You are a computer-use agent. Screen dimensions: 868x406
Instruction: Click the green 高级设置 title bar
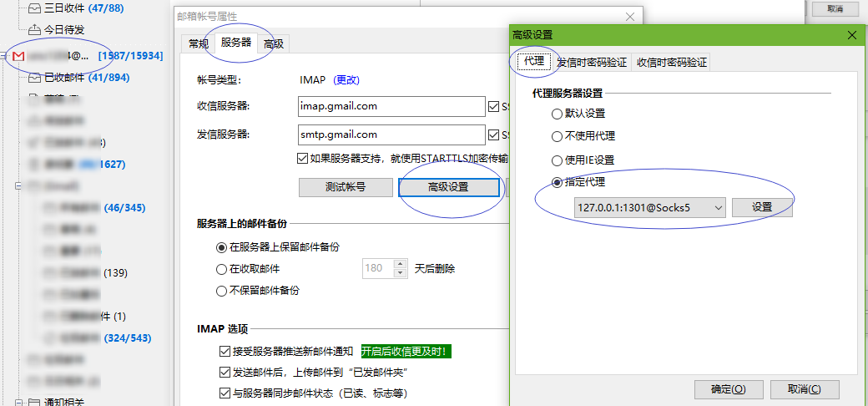click(686, 35)
